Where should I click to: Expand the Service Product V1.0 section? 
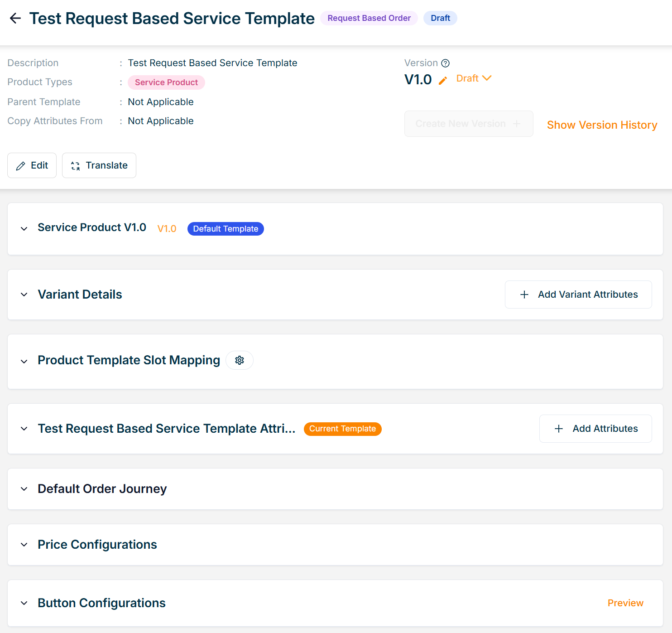tap(24, 229)
